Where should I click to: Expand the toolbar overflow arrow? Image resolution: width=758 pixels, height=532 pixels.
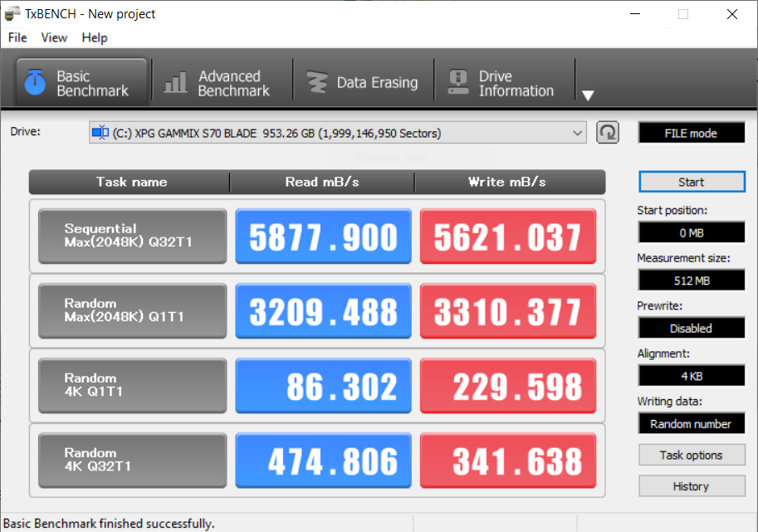(x=588, y=95)
